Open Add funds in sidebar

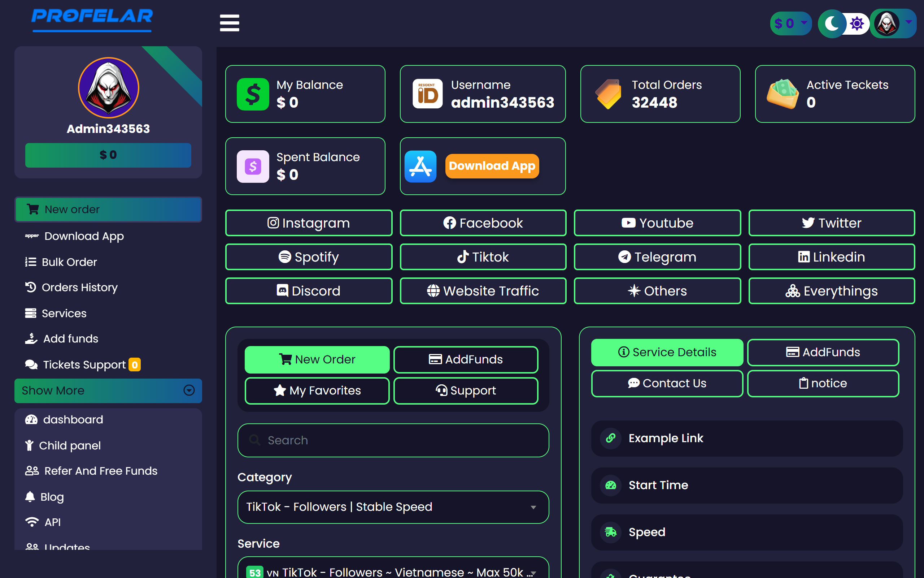point(62,339)
